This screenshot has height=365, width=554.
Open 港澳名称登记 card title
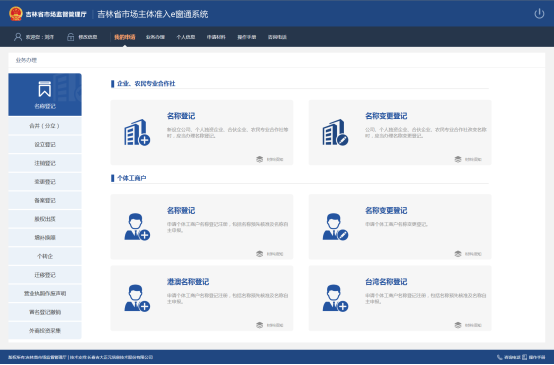188,282
